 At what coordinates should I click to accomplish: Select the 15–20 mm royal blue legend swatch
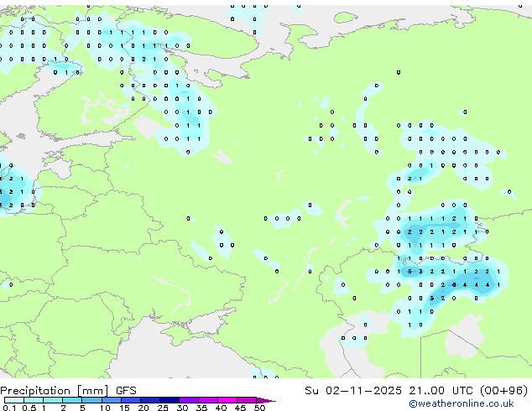click(131, 400)
